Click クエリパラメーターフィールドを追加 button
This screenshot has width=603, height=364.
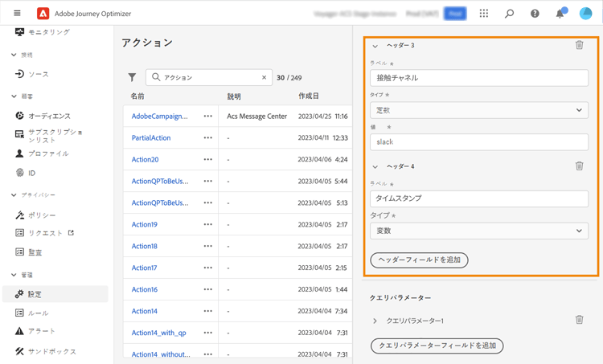click(437, 346)
